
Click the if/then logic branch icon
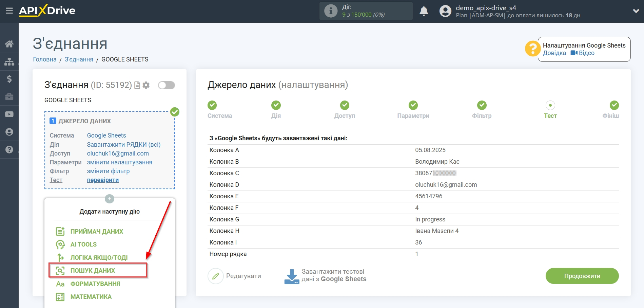(60, 258)
